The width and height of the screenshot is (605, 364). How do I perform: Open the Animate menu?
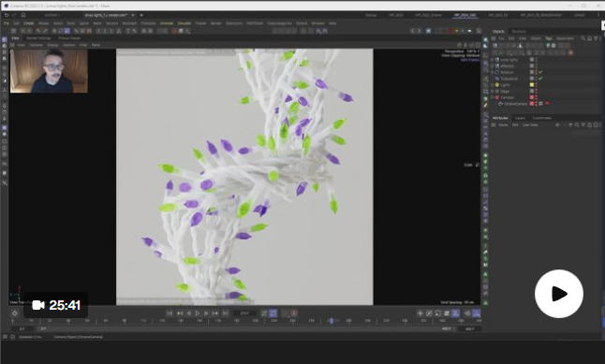167,23
